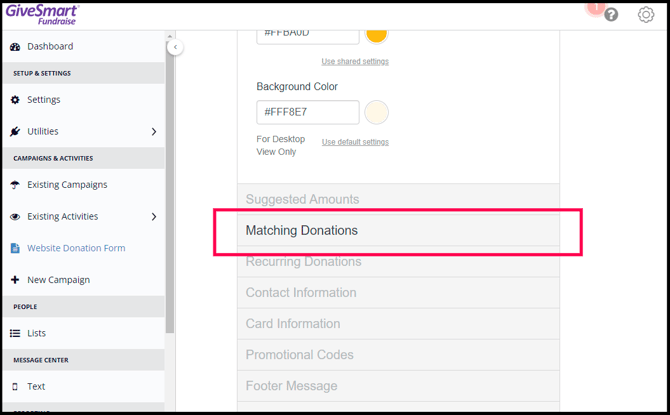This screenshot has width=670, height=415.
Task: Click the New Campaign plus icon
Action: (x=15, y=280)
